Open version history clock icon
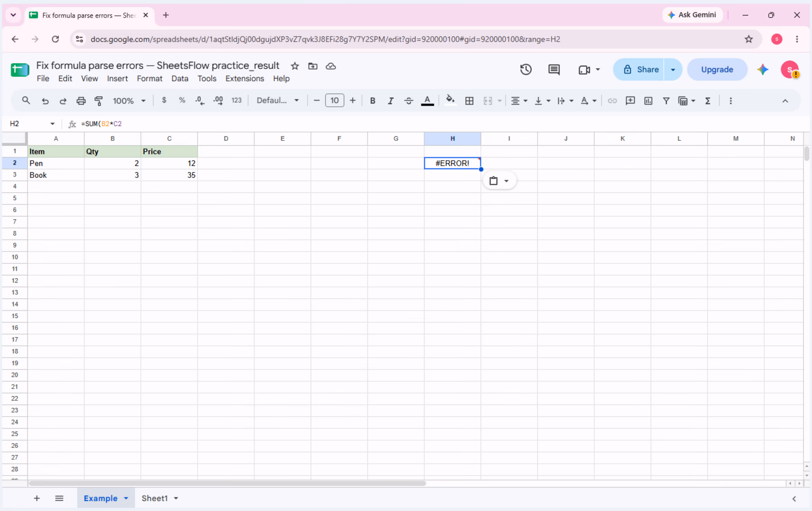The height and width of the screenshot is (511, 812). [x=526, y=70]
